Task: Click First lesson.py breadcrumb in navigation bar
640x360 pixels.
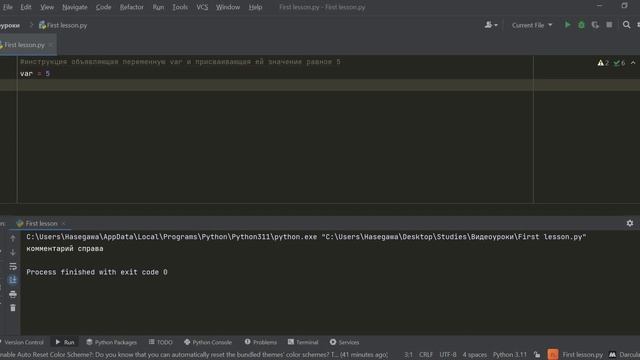Action: click(x=63, y=25)
